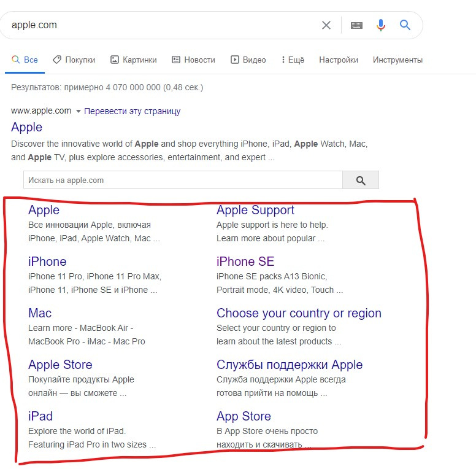This screenshot has height=469, width=476.
Task: Click the 'Learn more - MacBook Air -' description
Action: click(81, 328)
